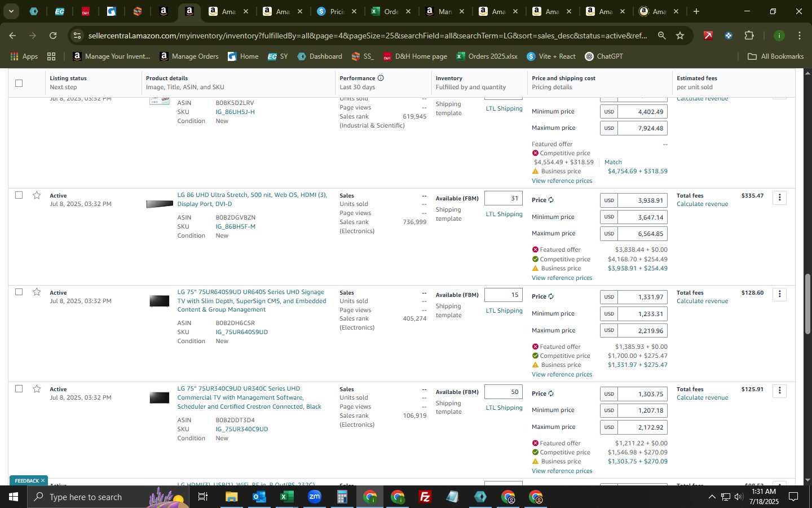
Task: Open Excel from the Windows taskbar
Action: pos(286,497)
